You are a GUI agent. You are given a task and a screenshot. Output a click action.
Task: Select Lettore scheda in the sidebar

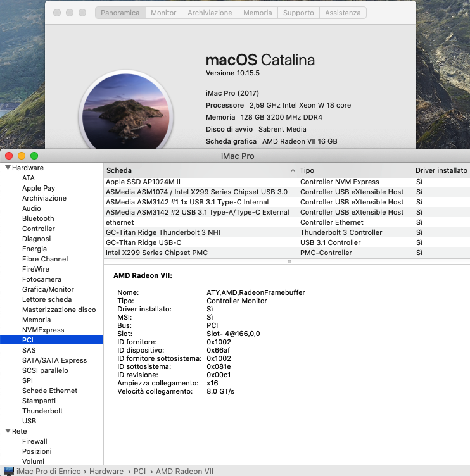(x=47, y=299)
